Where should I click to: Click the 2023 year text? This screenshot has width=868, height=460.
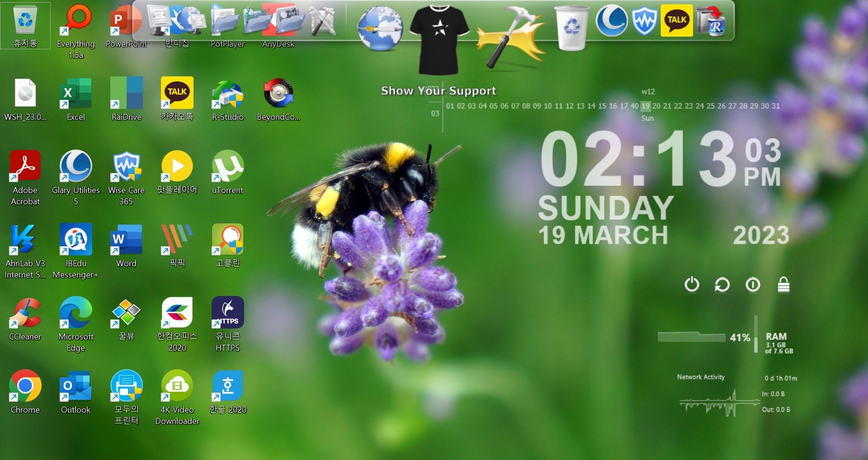[x=761, y=235]
